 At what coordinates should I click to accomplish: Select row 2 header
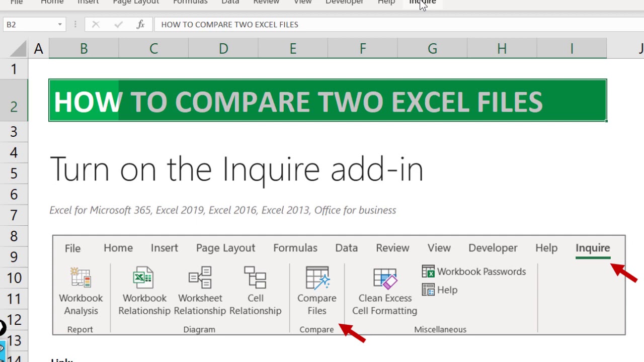pos(14,101)
